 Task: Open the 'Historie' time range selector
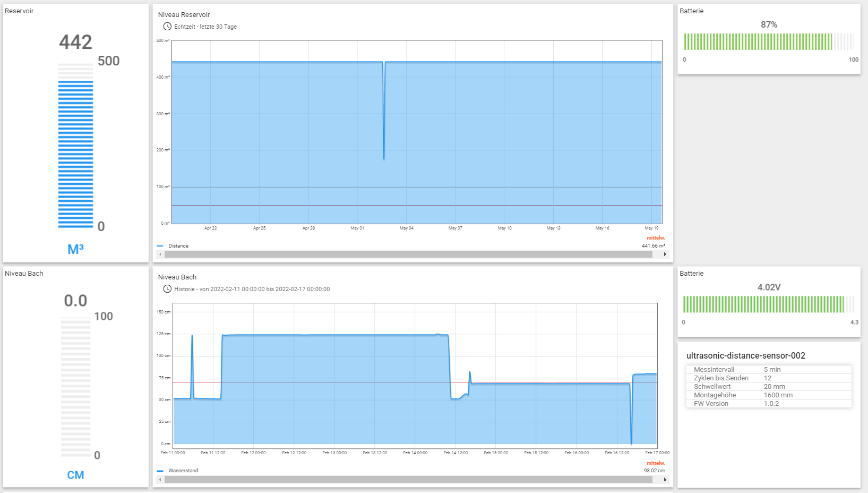[252, 289]
